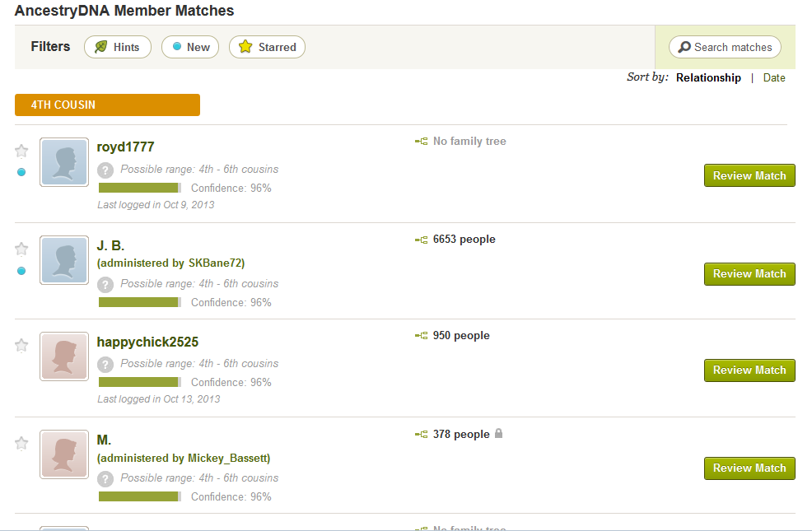
Task: Click Last logged in Oct 9, 2013
Action: 156,205
